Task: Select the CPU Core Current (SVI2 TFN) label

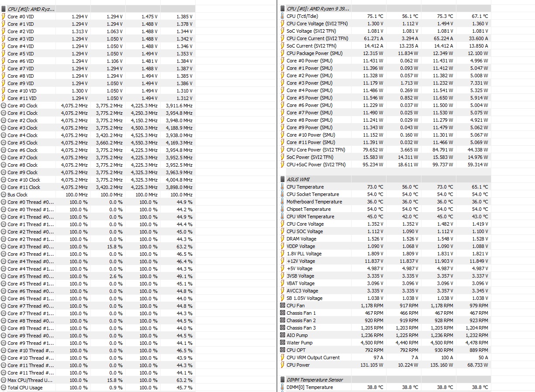Action: (318, 38)
